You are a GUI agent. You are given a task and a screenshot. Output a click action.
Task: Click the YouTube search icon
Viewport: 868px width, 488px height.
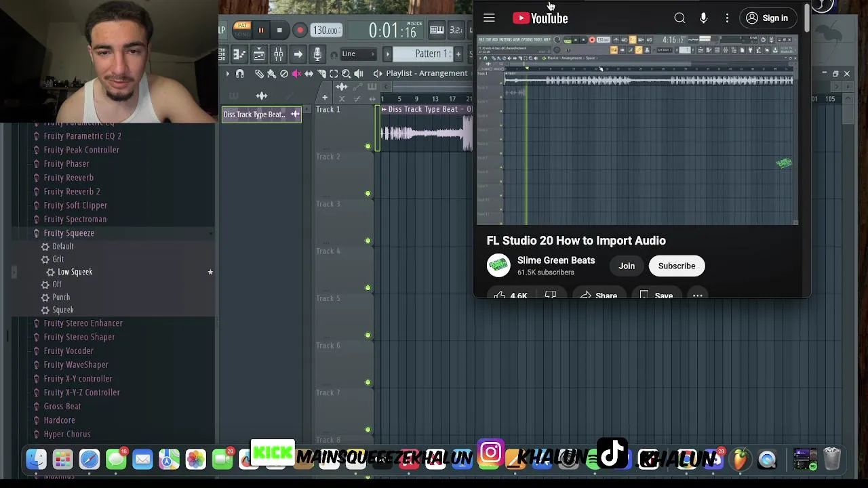point(679,18)
